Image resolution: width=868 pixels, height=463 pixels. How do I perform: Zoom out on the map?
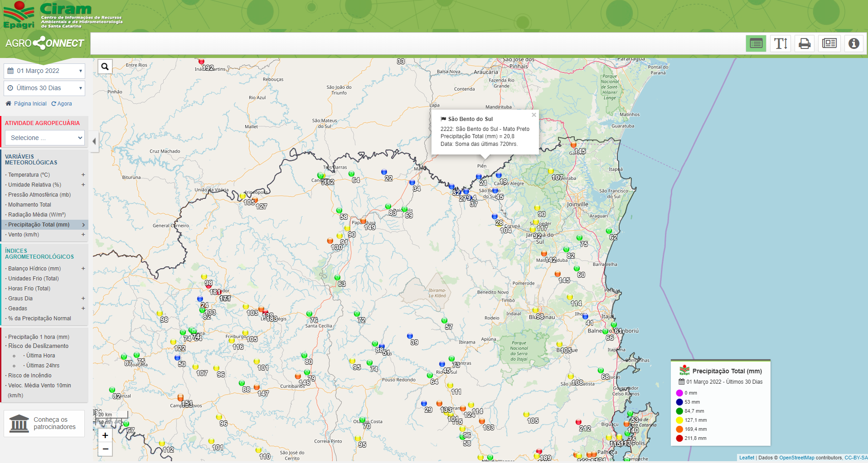105,449
